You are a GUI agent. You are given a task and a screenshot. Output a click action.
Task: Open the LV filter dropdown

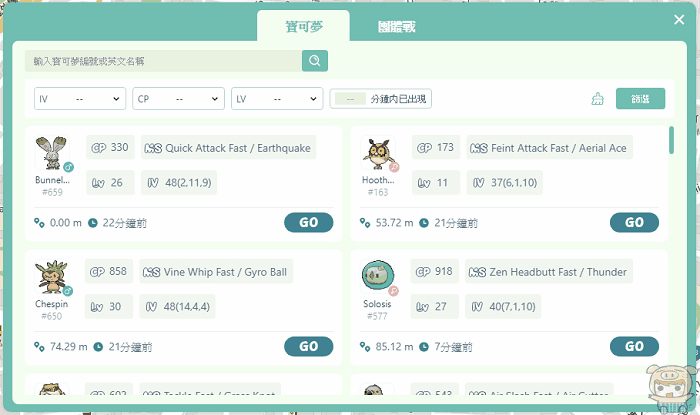[277, 99]
